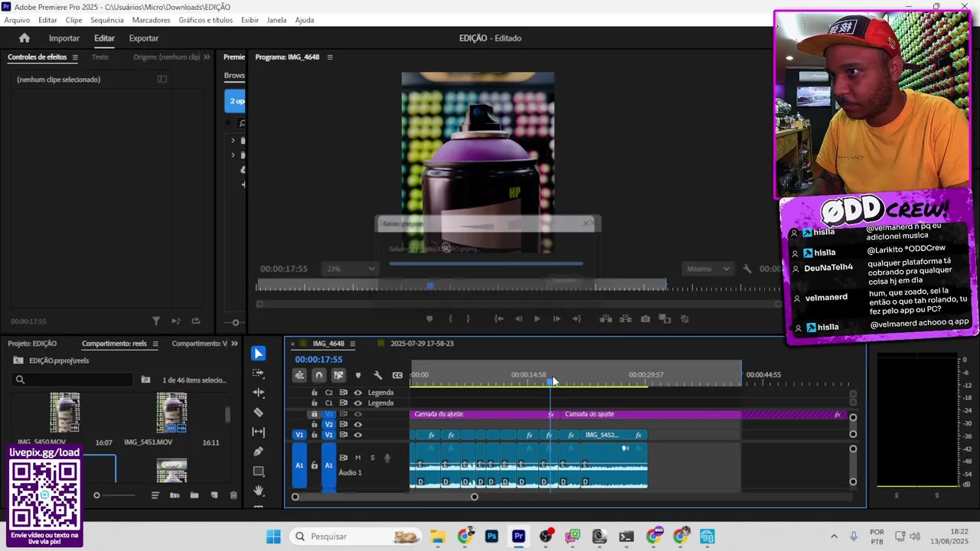Toggle C2 Legenda track visibility eye
The width and height of the screenshot is (980, 551).
click(358, 393)
